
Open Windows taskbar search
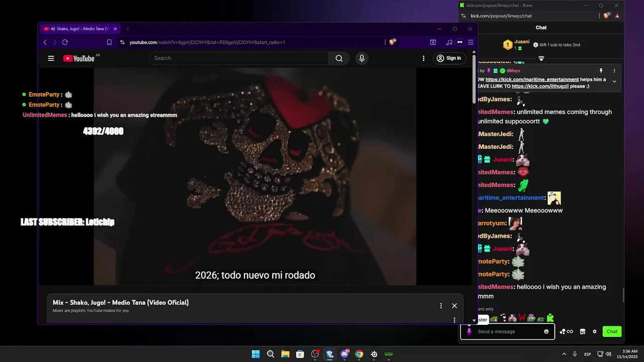(270, 354)
